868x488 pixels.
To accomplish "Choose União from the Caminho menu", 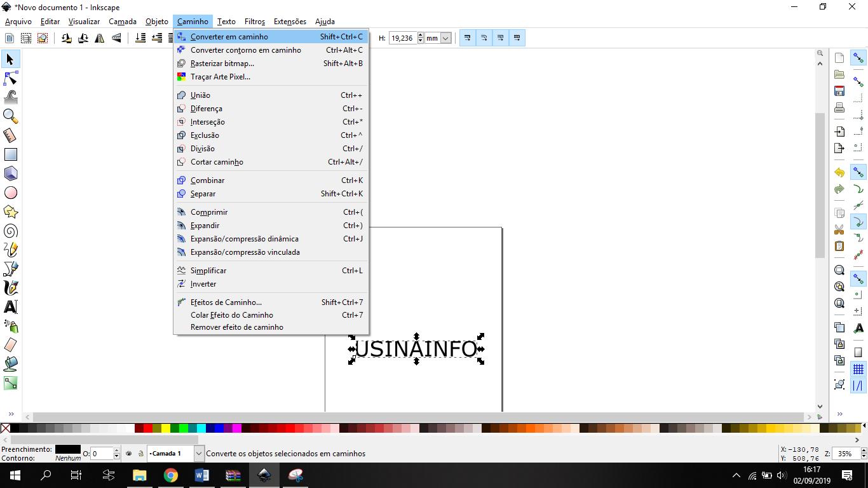I will (x=271, y=95).
